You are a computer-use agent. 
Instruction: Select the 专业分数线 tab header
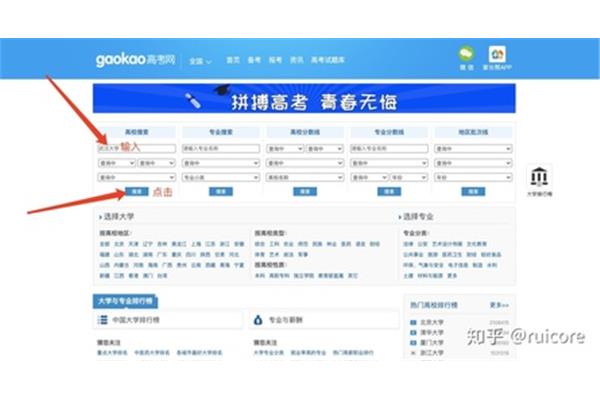tap(389, 132)
